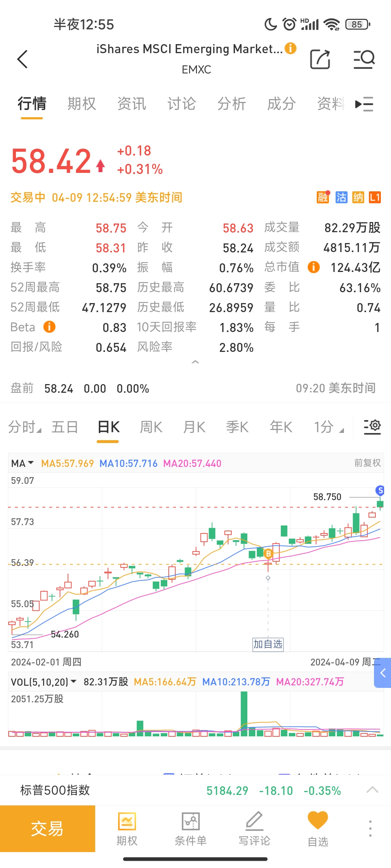
Task: Select the 五日 five-day chart
Action: [65, 427]
